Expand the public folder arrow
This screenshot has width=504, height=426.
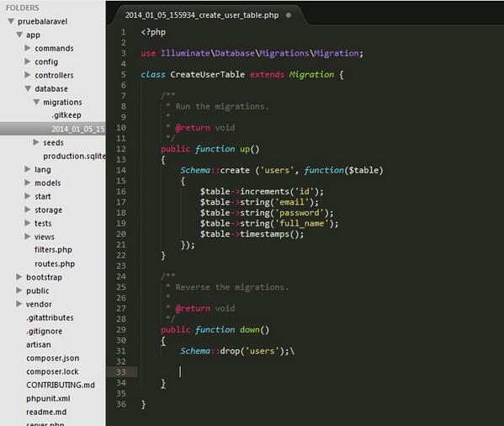pyautogui.click(x=19, y=290)
